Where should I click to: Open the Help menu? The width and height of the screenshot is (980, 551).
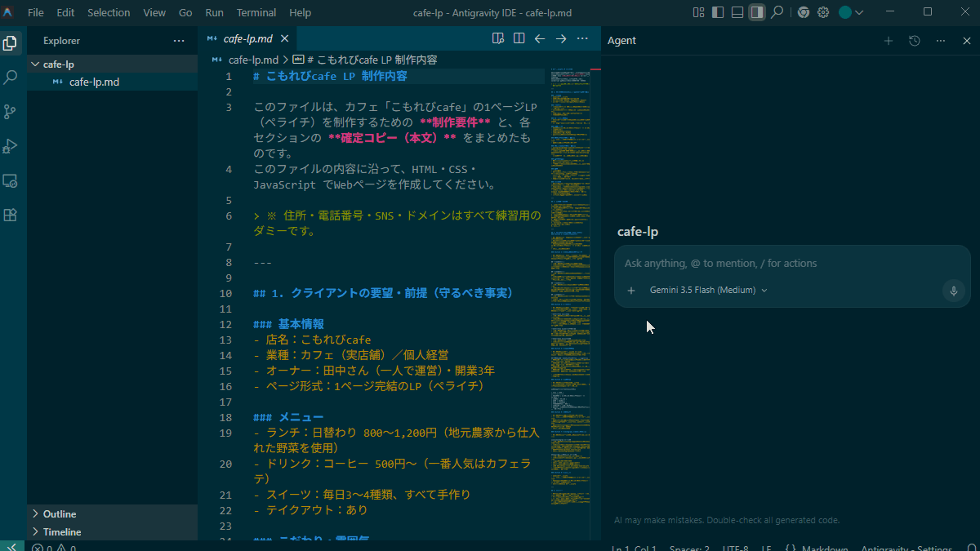coord(300,12)
